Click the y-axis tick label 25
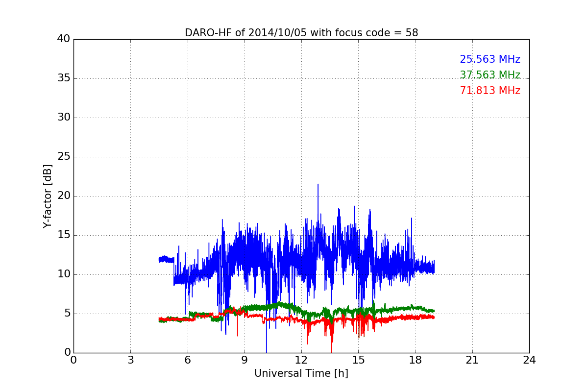Image resolution: width=588 pixels, height=392 pixels. tap(63, 157)
